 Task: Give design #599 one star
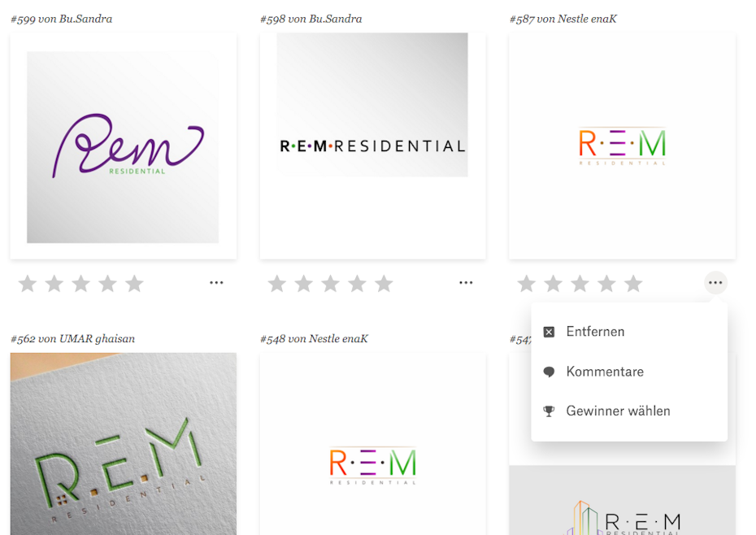(x=28, y=283)
